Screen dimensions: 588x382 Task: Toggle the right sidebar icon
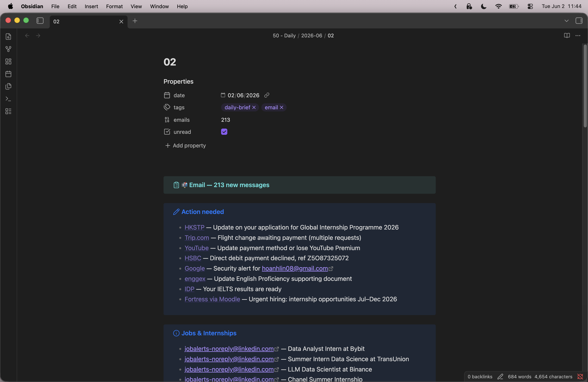(x=579, y=21)
